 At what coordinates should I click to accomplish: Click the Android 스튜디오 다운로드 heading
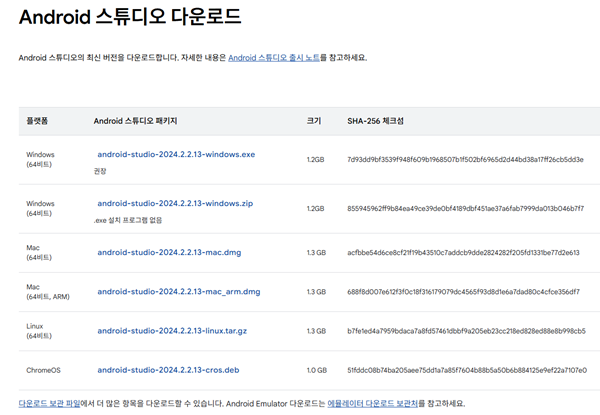[x=130, y=17]
